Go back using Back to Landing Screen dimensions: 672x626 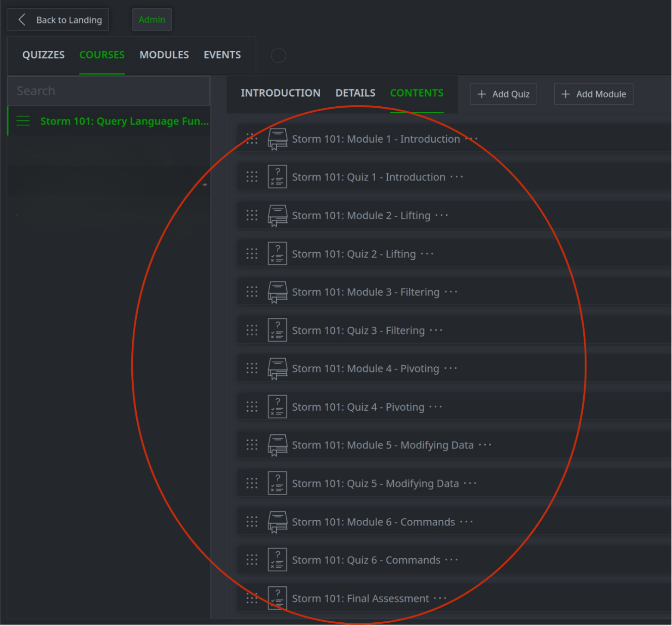point(58,20)
